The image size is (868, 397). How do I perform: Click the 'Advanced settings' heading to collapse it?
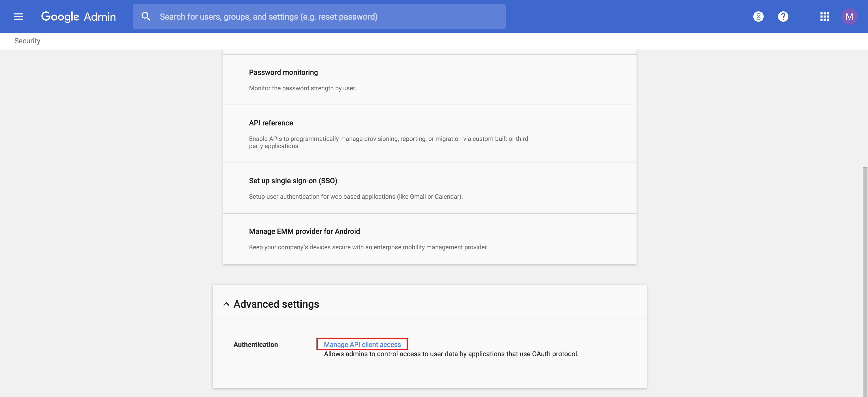click(x=276, y=304)
